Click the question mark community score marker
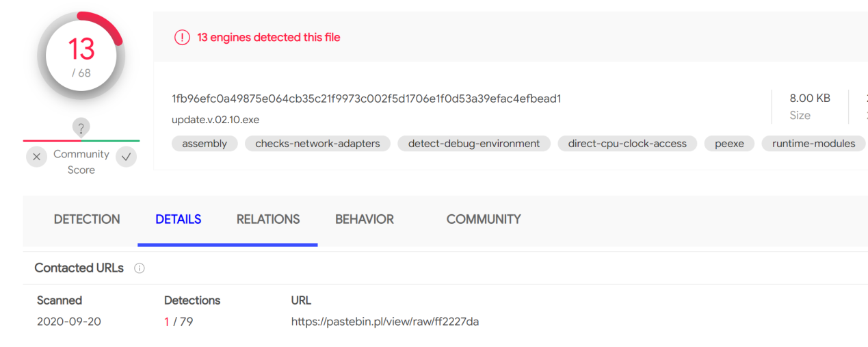The height and width of the screenshot is (347, 868). point(81,127)
